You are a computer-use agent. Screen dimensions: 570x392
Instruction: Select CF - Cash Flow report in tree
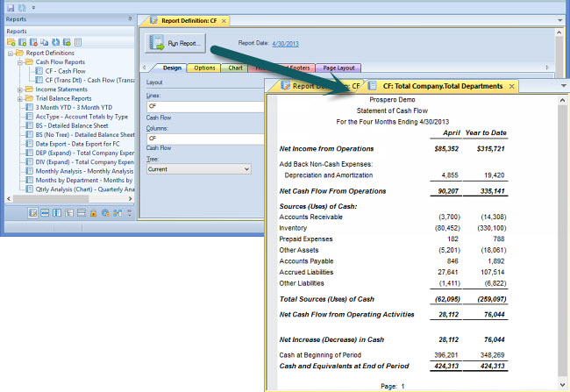[66, 71]
